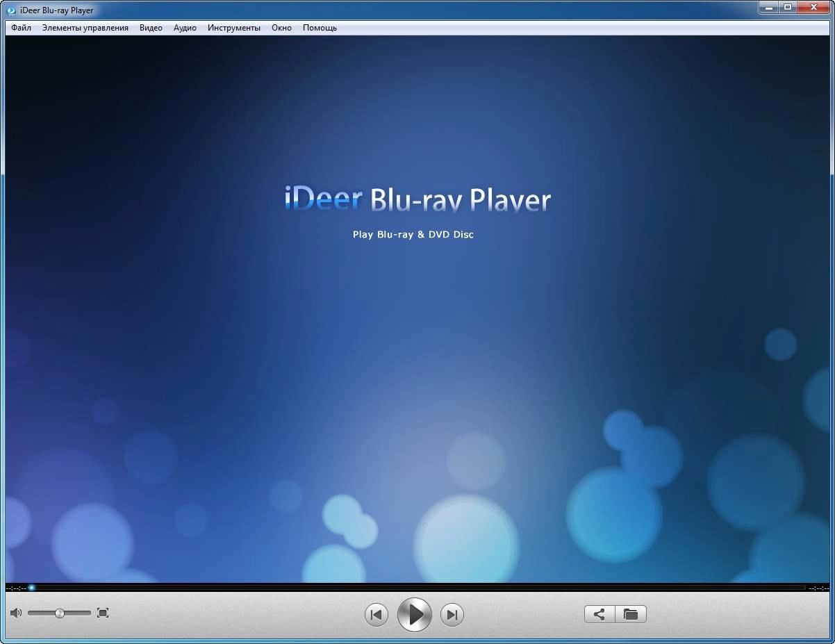The width and height of the screenshot is (835, 644).
Task: Click the share icon button
Action: pyautogui.click(x=600, y=614)
